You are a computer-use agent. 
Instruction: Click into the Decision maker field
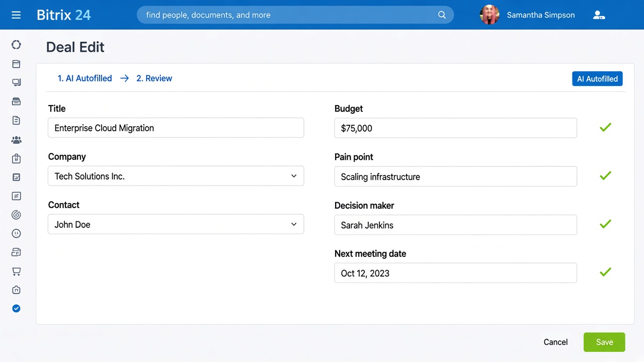(x=456, y=225)
